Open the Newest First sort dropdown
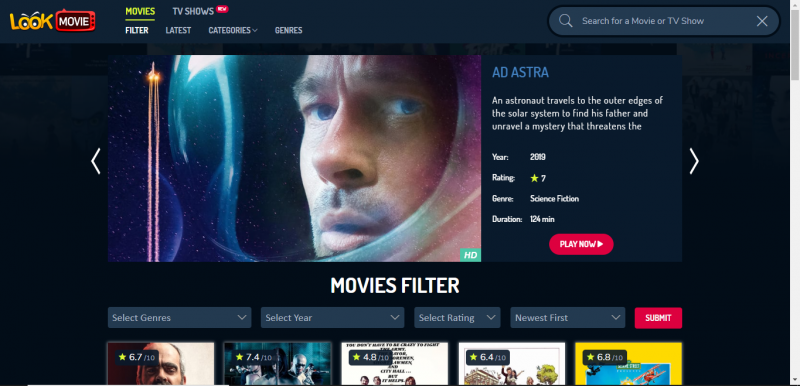 click(568, 318)
